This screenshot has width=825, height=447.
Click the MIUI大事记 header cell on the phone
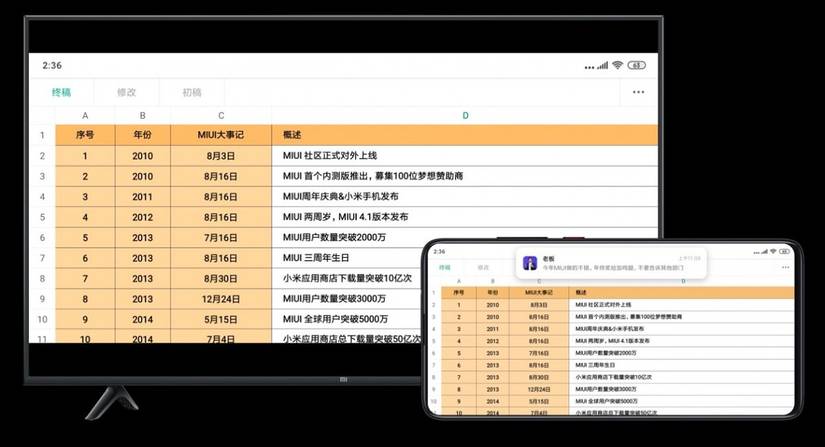tap(539, 292)
